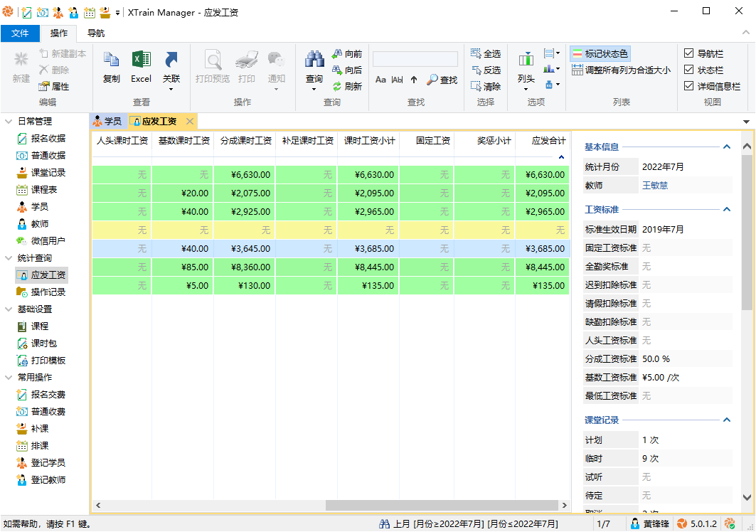Open 登记教师 in navigation
The width and height of the screenshot is (756, 532).
click(41, 480)
